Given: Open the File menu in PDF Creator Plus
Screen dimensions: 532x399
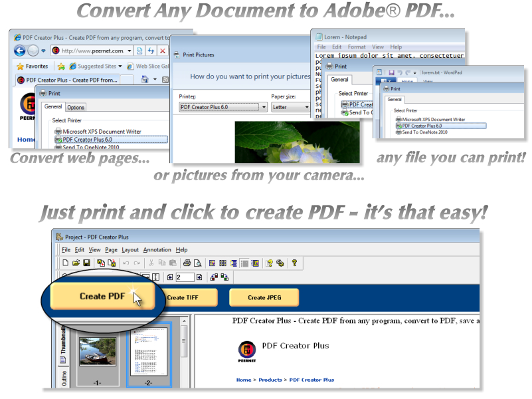Looking at the screenshot, I should [66, 250].
